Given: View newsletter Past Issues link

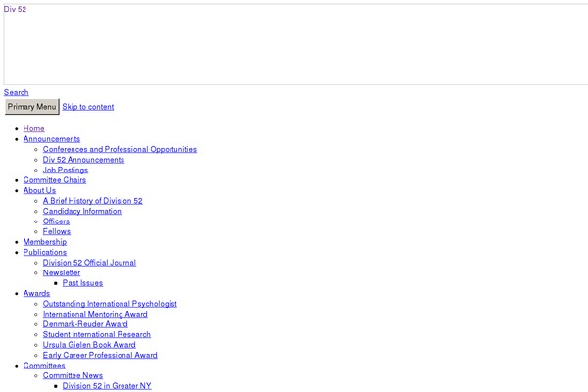Looking at the screenshot, I should [x=82, y=283].
